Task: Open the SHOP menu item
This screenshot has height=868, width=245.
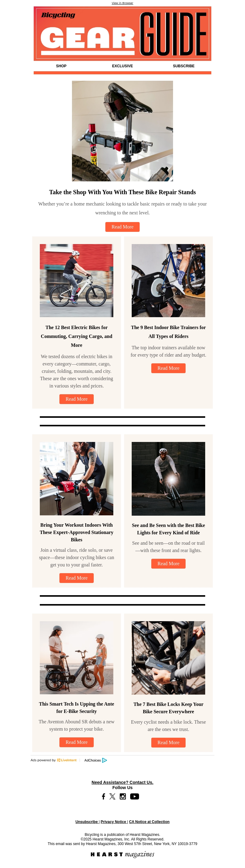Action: pos(61,66)
